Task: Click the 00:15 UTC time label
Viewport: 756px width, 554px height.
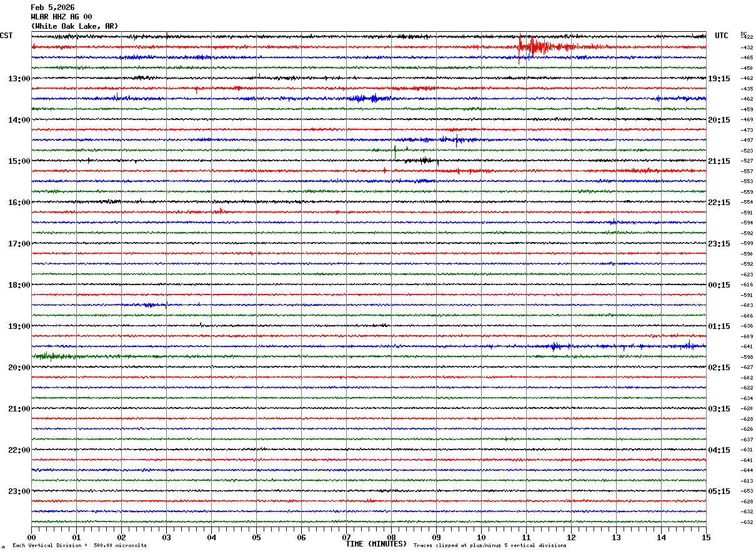Action: [719, 285]
